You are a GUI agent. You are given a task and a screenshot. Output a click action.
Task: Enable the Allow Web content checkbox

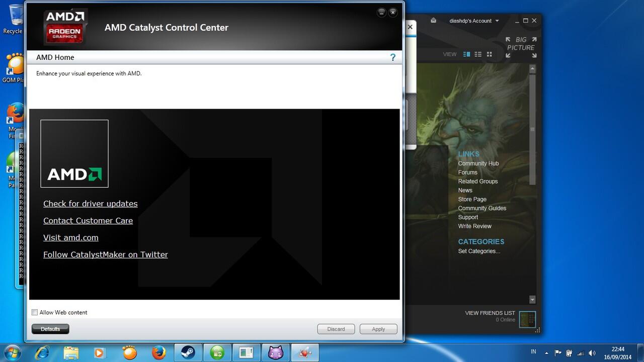click(35, 312)
